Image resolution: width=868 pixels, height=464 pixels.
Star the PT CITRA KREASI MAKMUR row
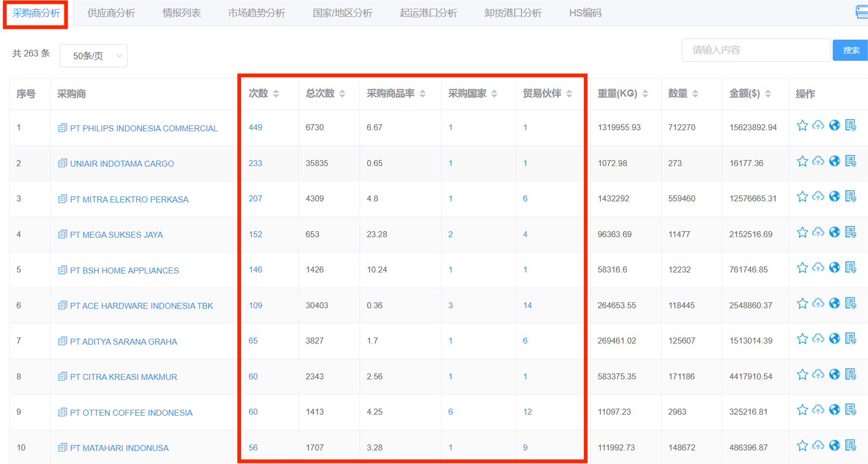[802, 374]
